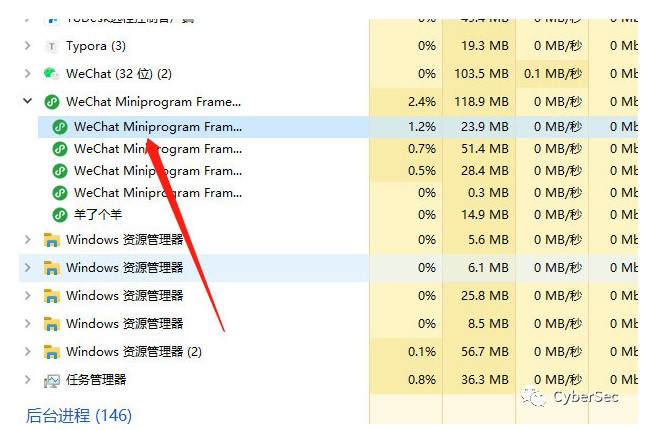656x430 pixels.
Task: Expand the 25.8 MB Windows 资源管理器 row
Action: click(x=28, y=296)
